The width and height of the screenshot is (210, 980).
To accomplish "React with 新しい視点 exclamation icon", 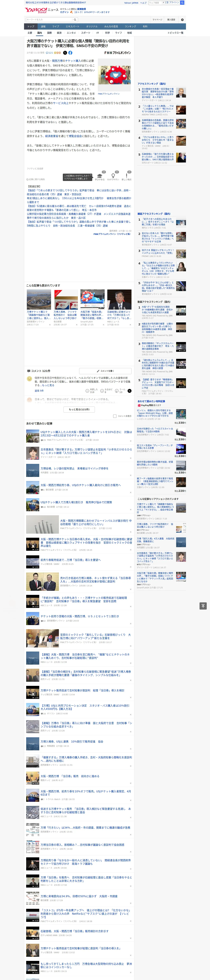I will coord(127,176).
